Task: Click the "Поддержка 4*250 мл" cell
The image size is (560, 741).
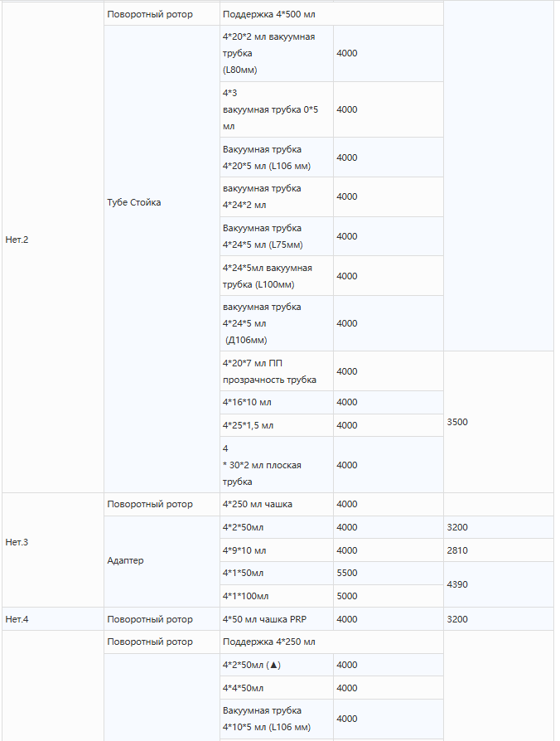Action: point(269,642)
